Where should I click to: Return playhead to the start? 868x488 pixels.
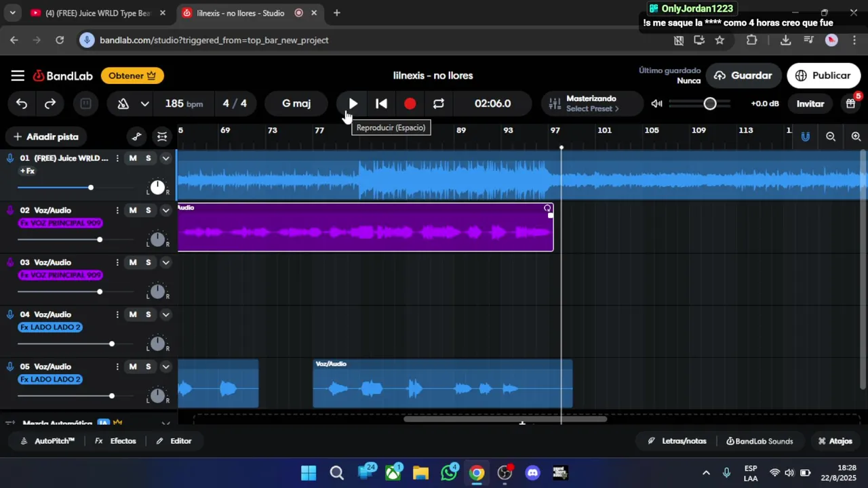381,104
